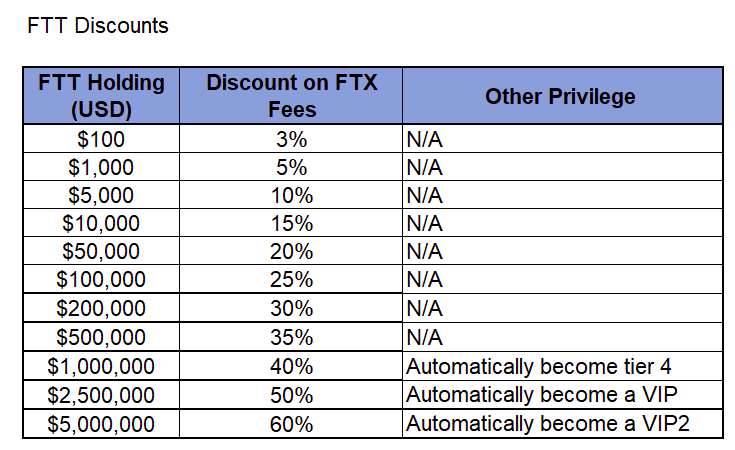The width and height of the screenshot is (735, 450).
Task: Select Automatically become tier 4 cell
Action: pyautogui.click(x=562, y=366)
